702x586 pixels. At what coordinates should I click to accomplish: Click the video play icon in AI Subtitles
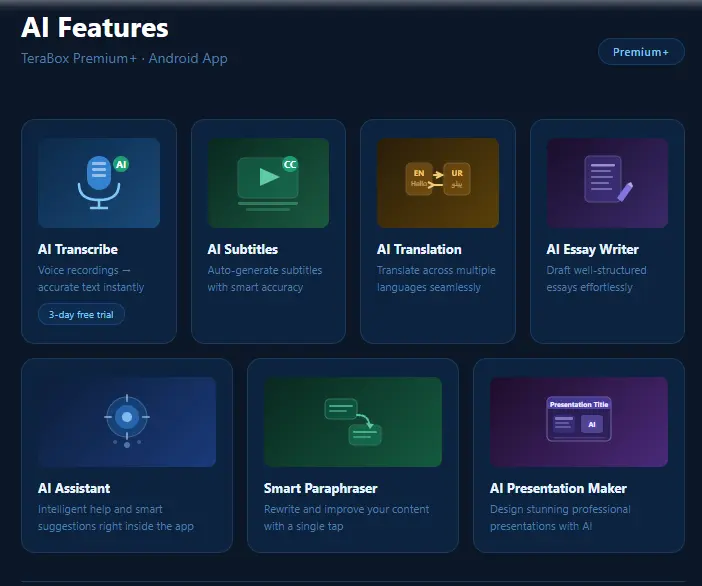268,177
